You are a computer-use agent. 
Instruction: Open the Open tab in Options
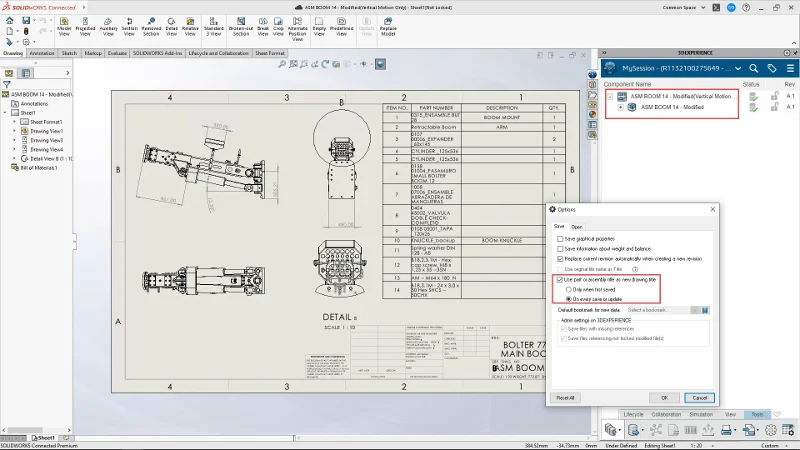click(x=577, y=227)
